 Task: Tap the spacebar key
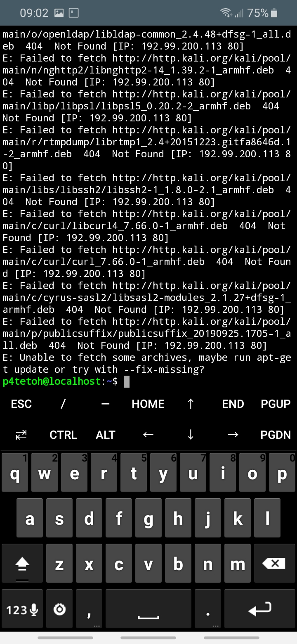[x=148, y=609]
